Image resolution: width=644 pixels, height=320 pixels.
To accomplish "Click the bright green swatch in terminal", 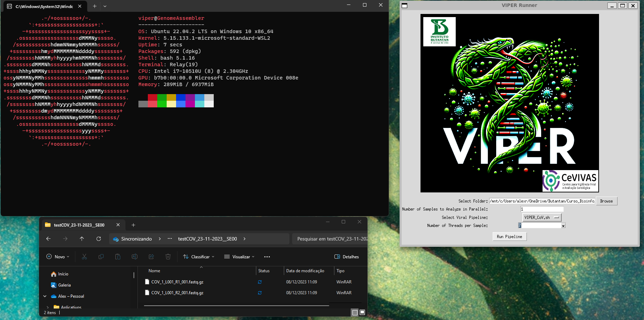I will [x=162, y=104].
